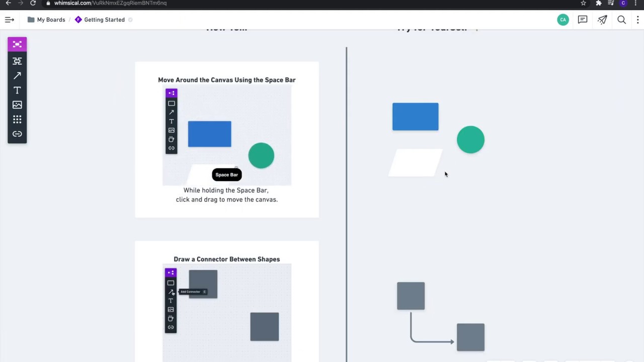Open the board options three-dot menu
The height and width of the screenshot is (362, 644).
638,20
